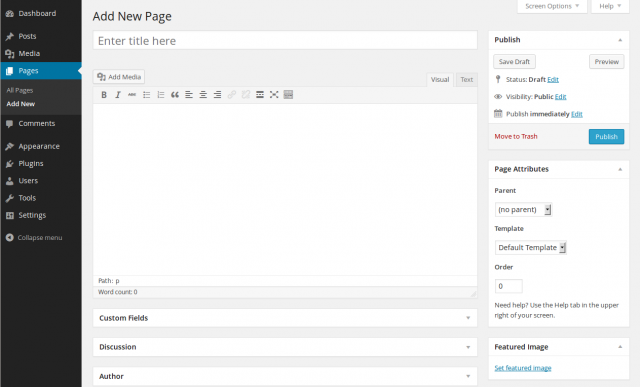Show the kitchen sink toolbar row
The height and width of the screenshot is (387, 640).
288,95
